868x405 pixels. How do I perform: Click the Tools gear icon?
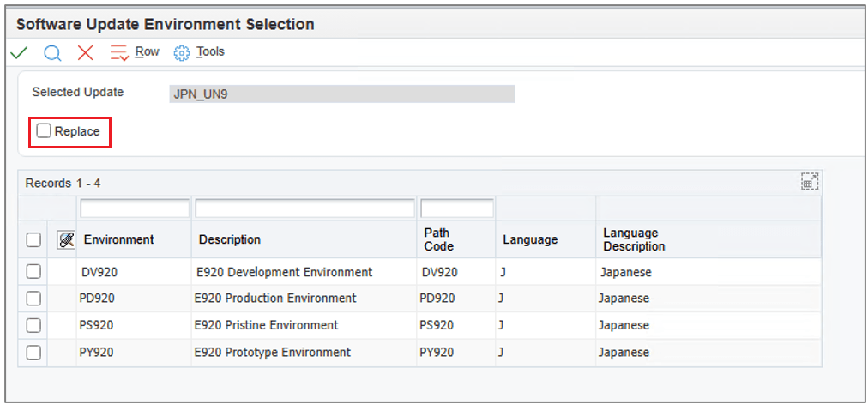pyautogui.click(x=181, y=52)
